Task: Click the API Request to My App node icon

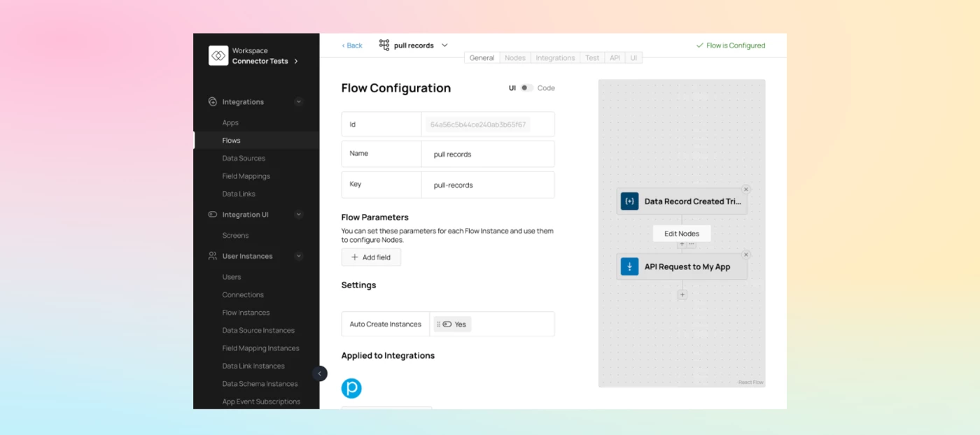Action: pos(629,266)
